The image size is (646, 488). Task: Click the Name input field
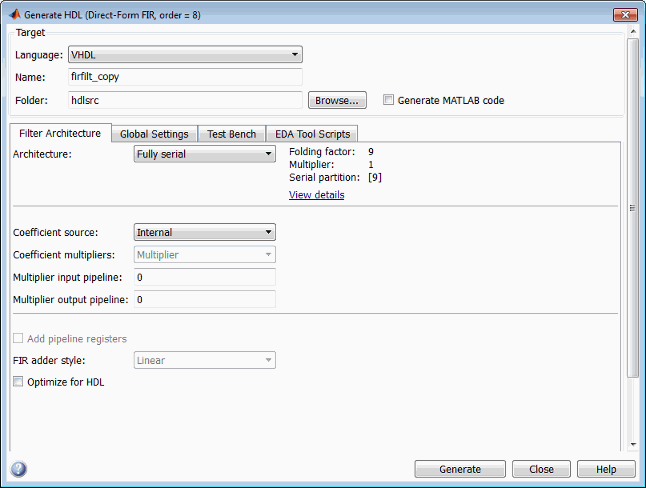tap(184, 76)
